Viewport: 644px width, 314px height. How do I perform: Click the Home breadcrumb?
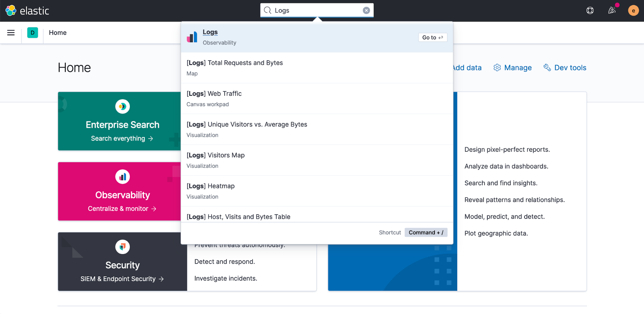pyautogui.click(x=58, y=33)
